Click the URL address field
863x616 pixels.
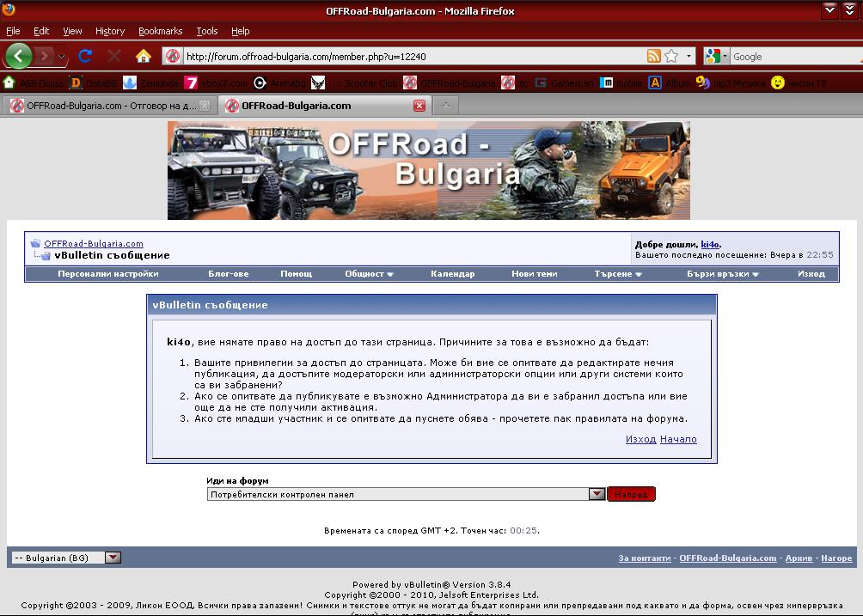point(413,56)
